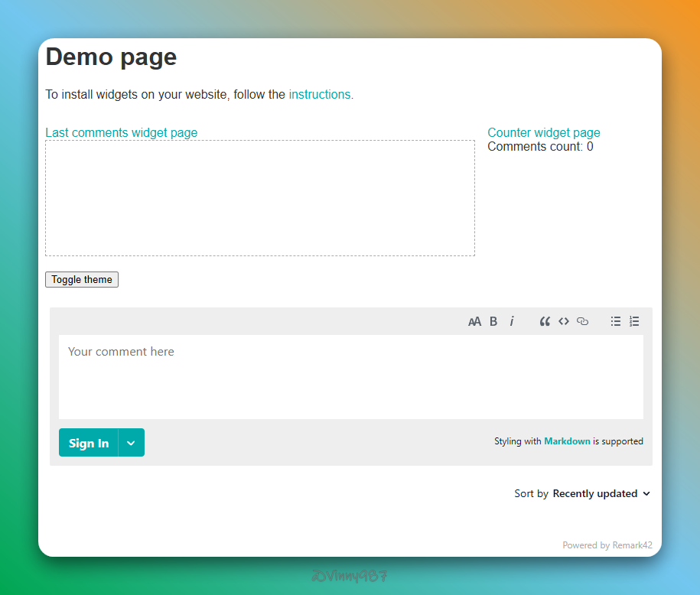
Task: Insert a blockquote using the quote icon
Action: pyautogui.click(x=545, y=321)
